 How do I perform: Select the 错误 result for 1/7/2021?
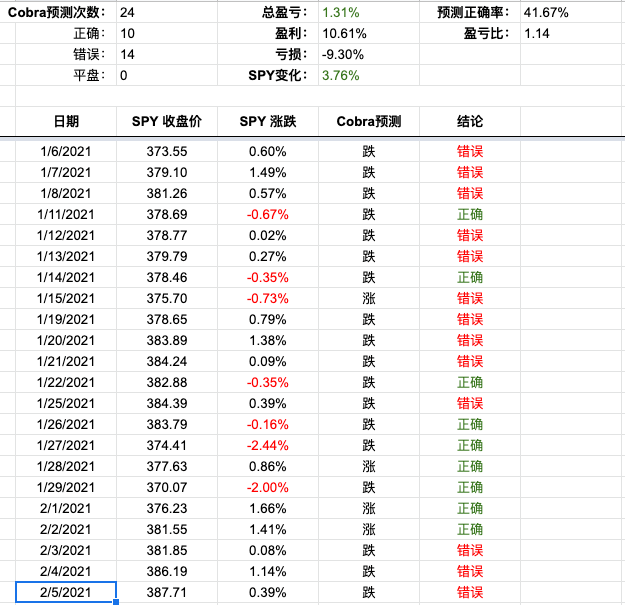coord(470,173)
